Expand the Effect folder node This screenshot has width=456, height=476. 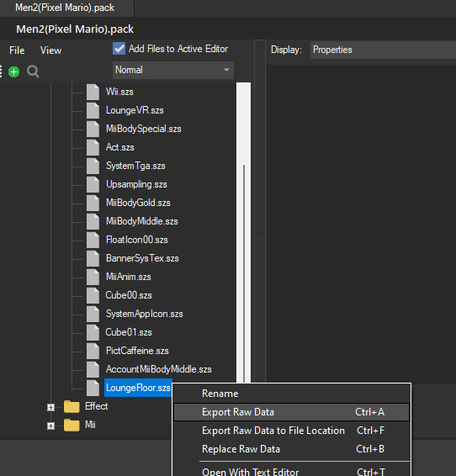pos(50,407)
